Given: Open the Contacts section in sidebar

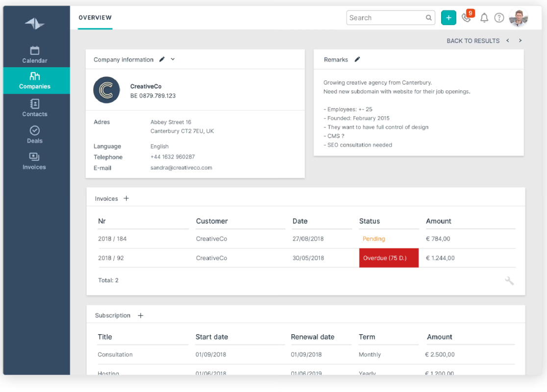Looking at the screenshot, I should pos(34,108).
